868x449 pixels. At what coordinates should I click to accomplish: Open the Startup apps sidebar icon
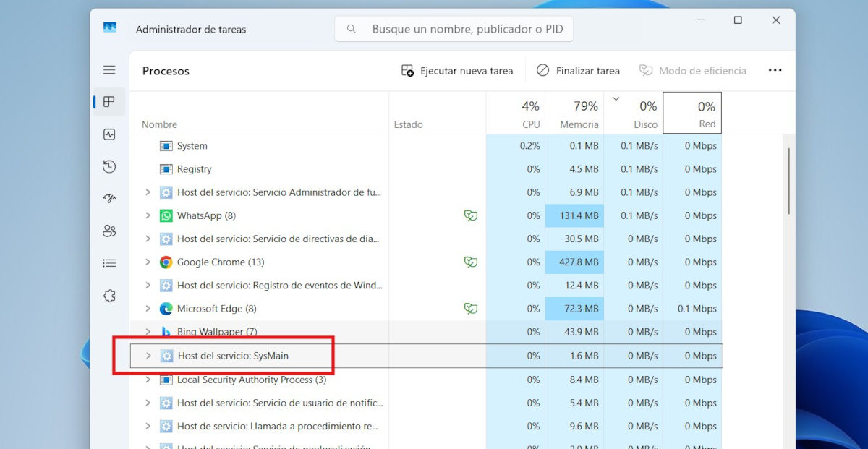109,198
